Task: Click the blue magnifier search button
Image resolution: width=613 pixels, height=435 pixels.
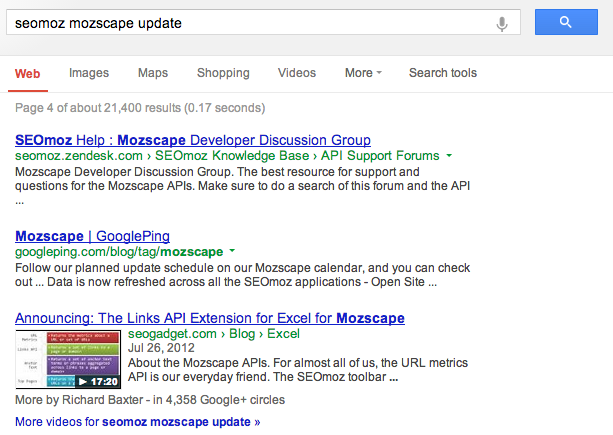Action: tap(566, 22)
